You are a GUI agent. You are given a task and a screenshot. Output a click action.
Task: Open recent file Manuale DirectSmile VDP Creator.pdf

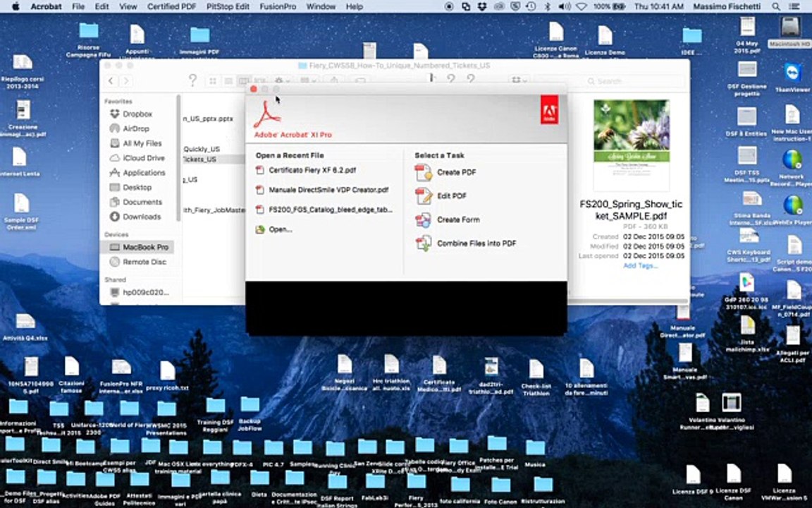(x=329, y=190)
